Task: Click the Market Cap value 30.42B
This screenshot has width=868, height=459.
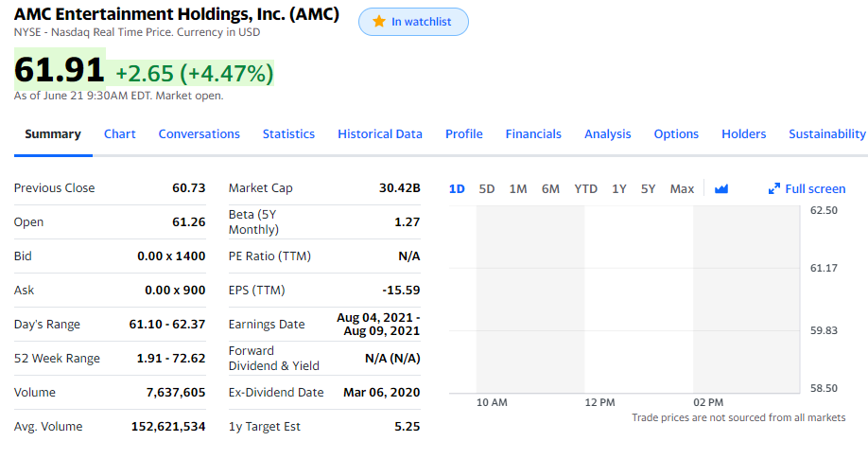Action: 400,188
